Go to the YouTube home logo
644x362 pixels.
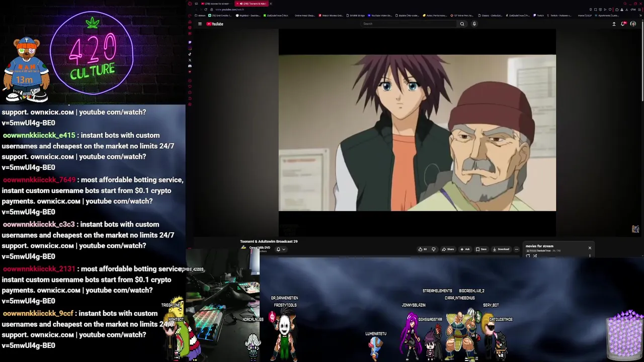tap(215, 24)
